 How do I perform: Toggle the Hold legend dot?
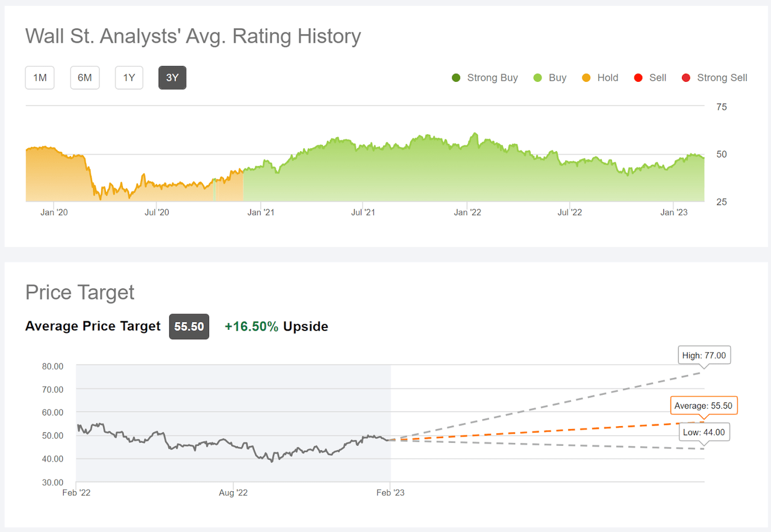coord(586,78)
